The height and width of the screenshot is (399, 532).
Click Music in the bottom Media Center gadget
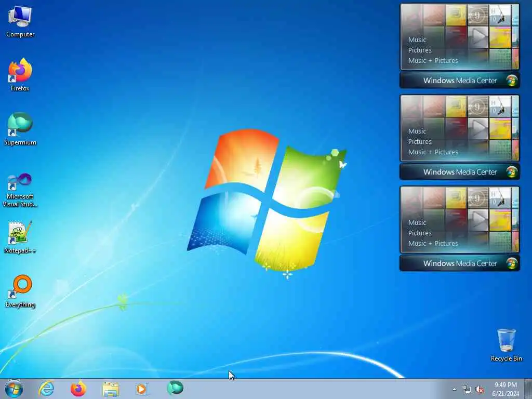[x=417, y=222]
